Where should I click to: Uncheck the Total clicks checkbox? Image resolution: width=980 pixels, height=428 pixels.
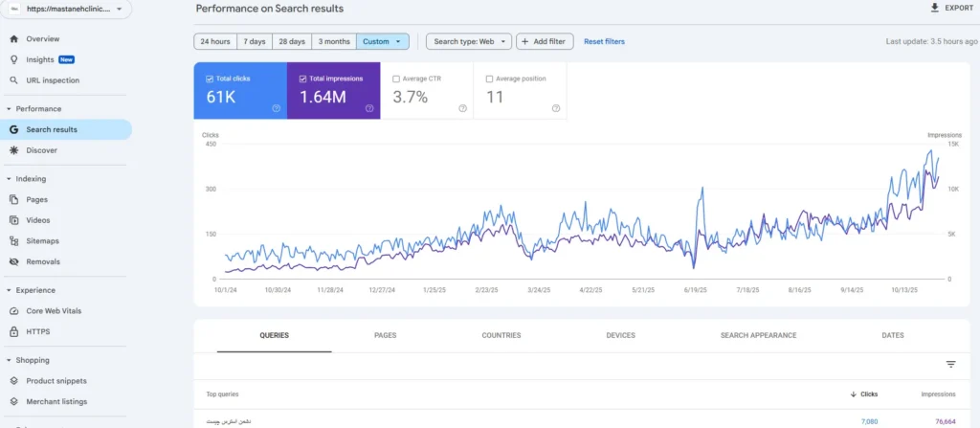click(x=210, y=79)
